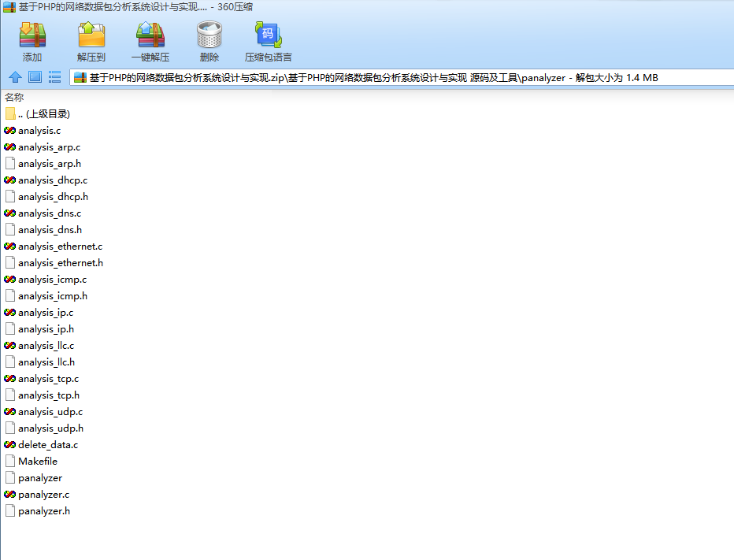
Task: Click the 360压缩 app icon in title bar
Action: (9, 7)
